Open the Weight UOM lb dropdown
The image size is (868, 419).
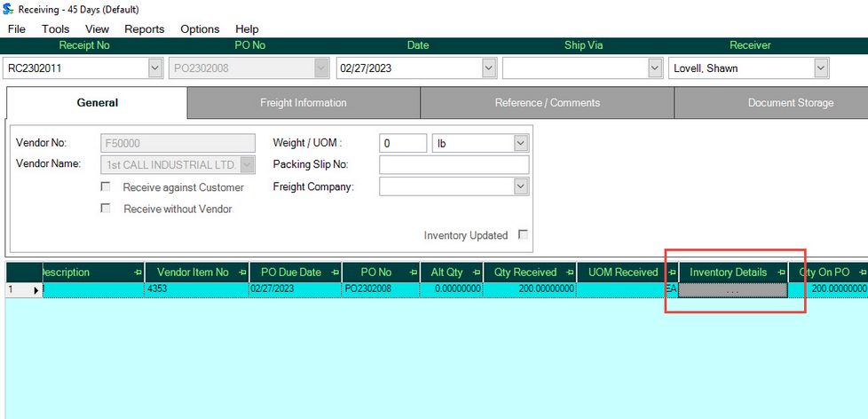pos(520,143)
